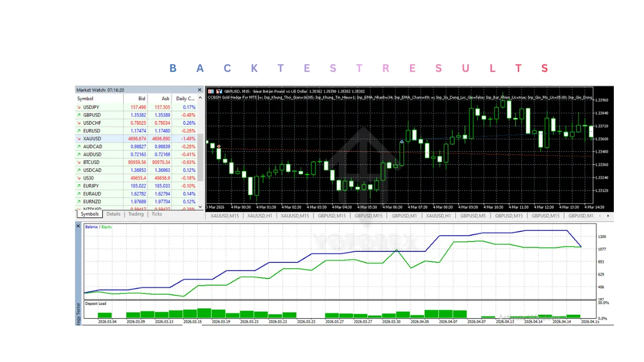Viewport: 644px width, 362px height.
Task: Select the EURNZD symbol row
Action: (136, 202)
